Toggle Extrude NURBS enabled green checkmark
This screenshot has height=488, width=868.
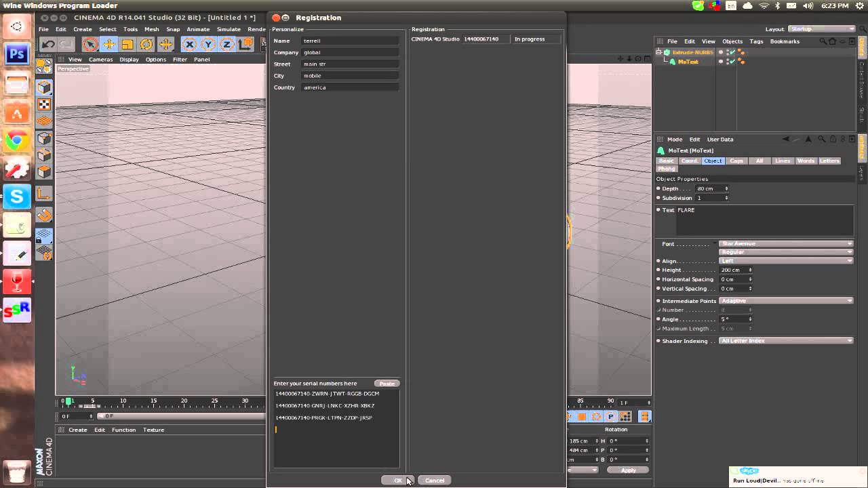pos(733,52)
